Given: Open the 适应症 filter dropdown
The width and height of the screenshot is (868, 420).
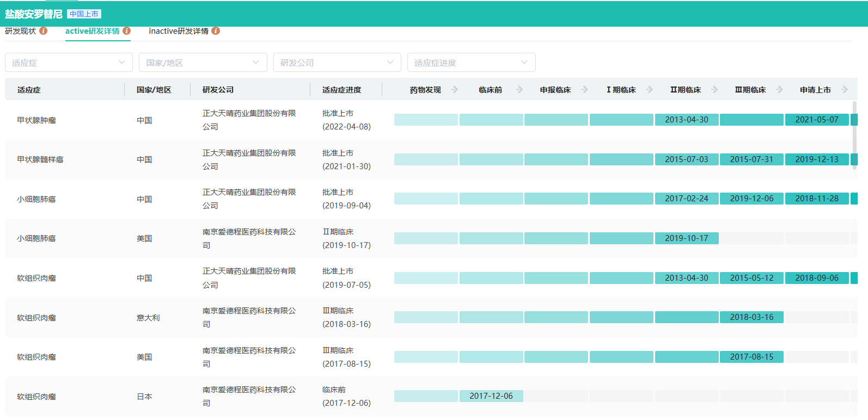Looking at the screenshot, I should (x=69, y=63).
